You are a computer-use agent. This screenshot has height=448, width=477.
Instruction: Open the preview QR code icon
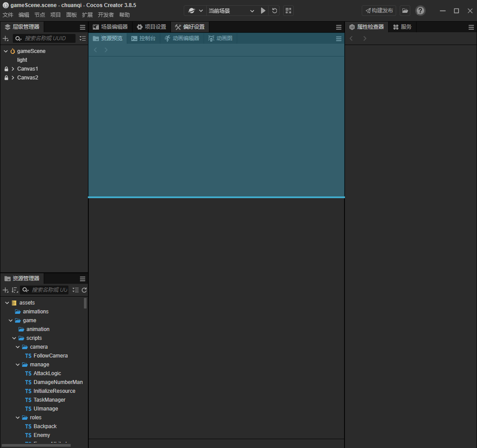click(288, 11)
